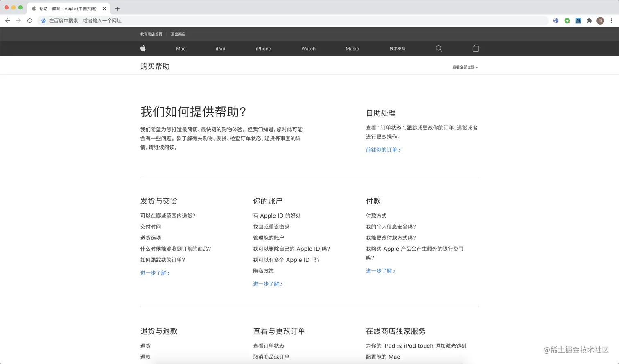Follow the 前往你的订单 link
This screenshot has width=619, height=364.
(x=383, y=150)
